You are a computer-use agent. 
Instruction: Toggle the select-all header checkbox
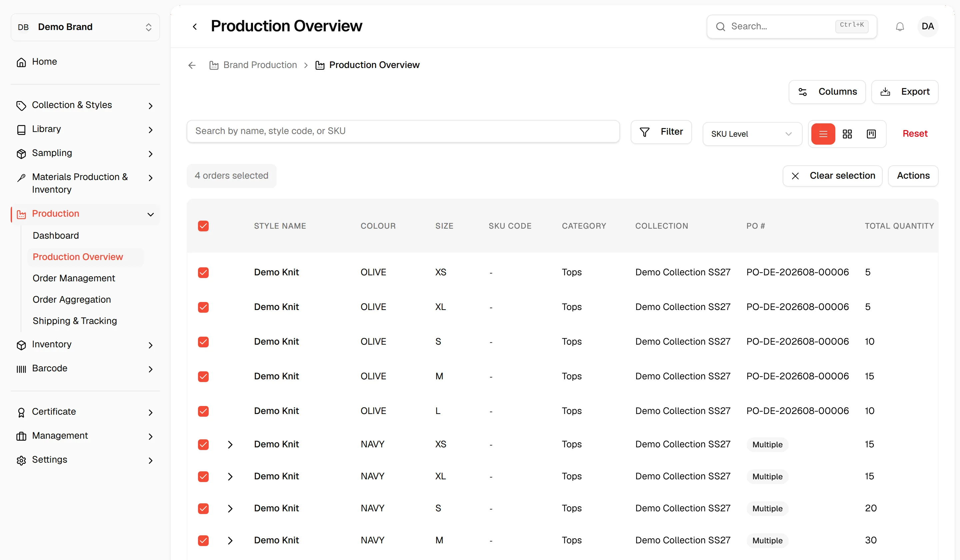[203, 226]
